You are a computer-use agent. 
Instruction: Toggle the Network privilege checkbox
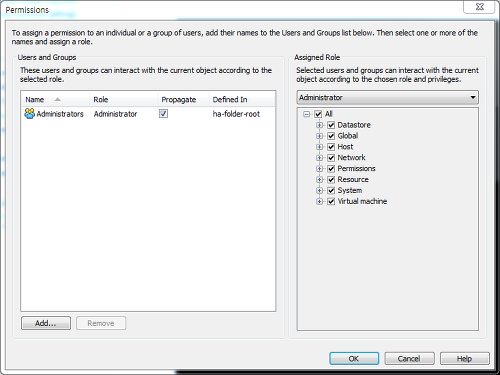click(331, 158)
